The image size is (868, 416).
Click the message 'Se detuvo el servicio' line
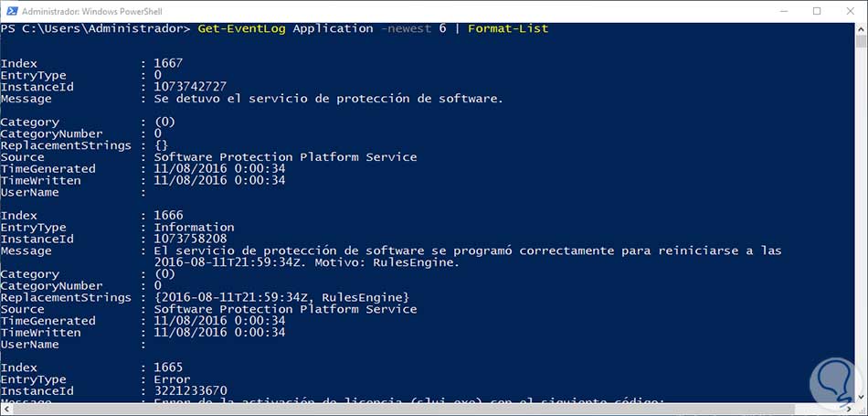pyautogui.click(x=328, y=99)
